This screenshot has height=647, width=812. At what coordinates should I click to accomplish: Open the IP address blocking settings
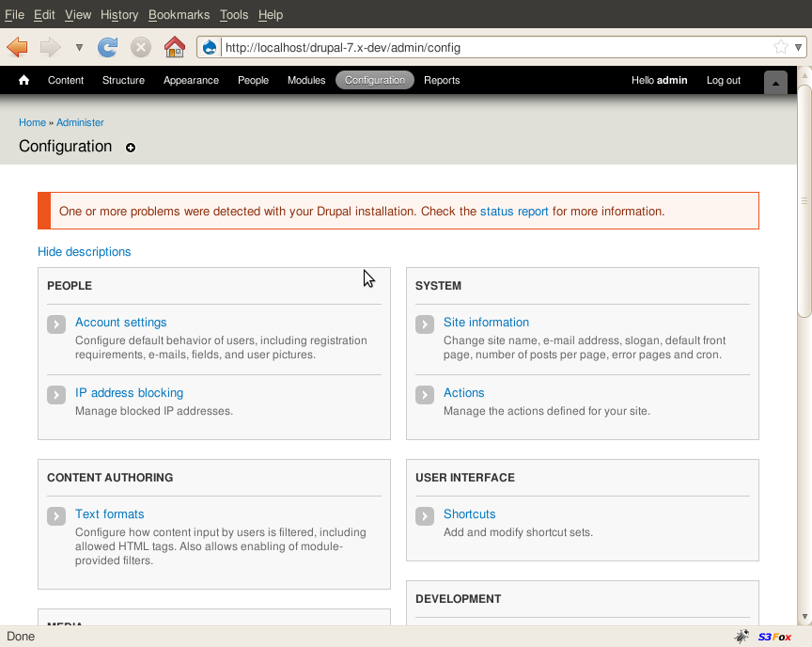point(129,393)
